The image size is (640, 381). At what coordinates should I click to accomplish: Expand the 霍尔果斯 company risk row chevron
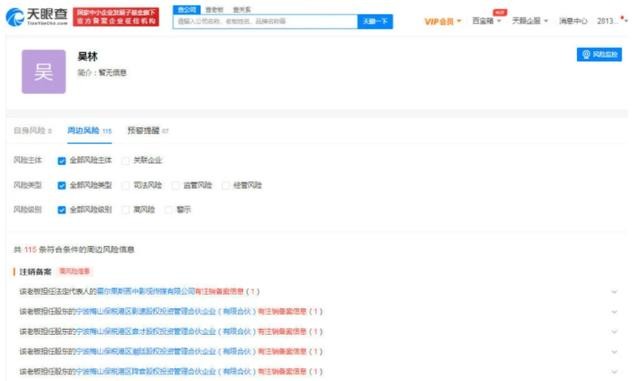point(614,292)
